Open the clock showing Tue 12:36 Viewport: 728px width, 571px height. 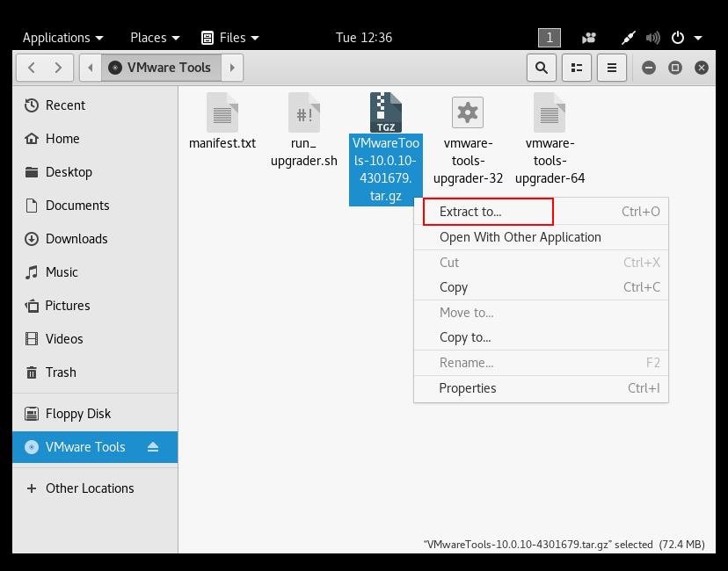[364, 38]
